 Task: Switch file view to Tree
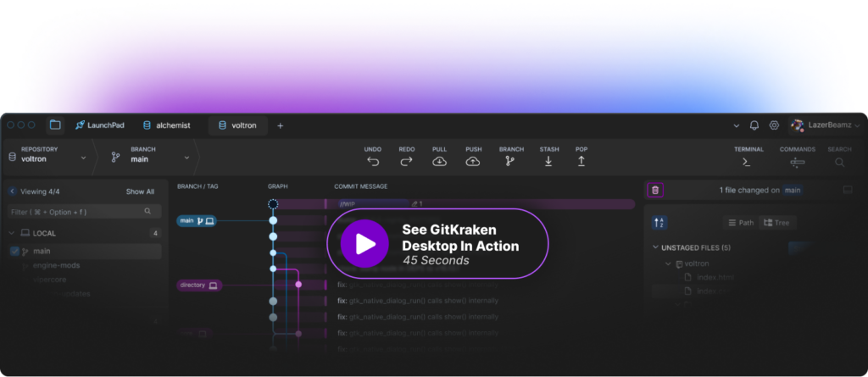(x=779, y=223)
